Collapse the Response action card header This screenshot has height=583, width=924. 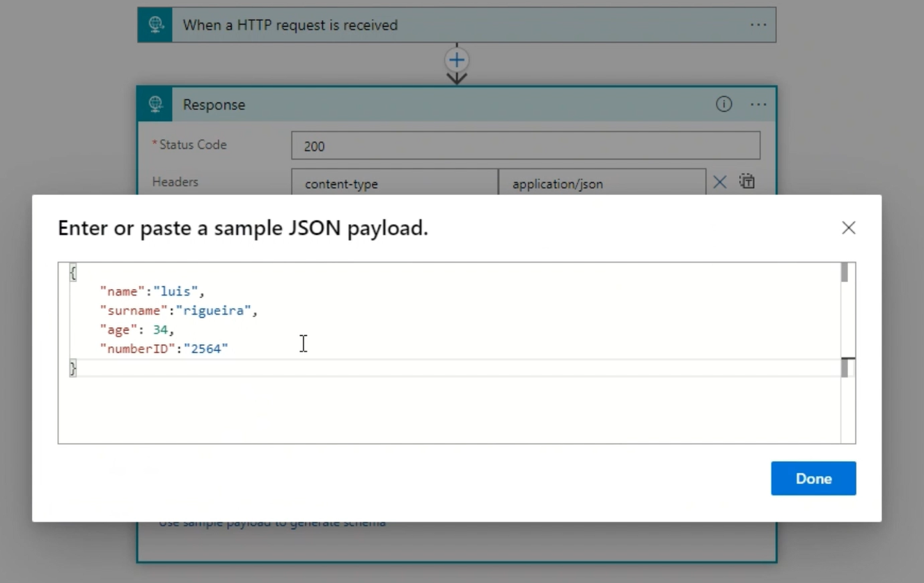tap(418, 104)
